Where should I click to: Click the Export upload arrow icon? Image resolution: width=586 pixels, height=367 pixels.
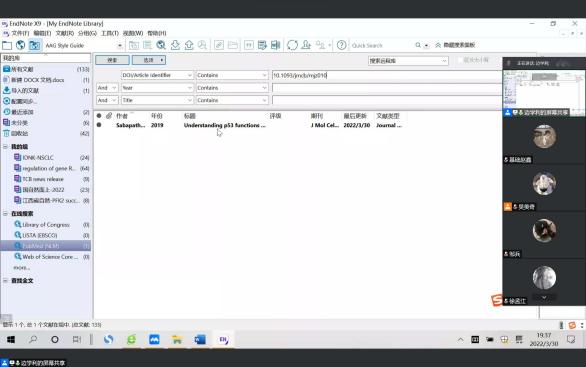click(x=189, y=45)
